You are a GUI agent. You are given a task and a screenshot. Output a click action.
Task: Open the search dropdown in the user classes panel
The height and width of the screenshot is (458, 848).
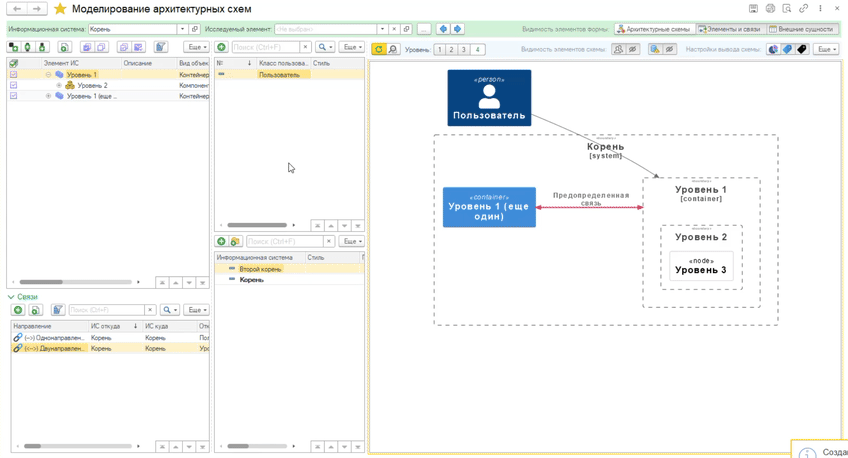(x=324, y=47)
